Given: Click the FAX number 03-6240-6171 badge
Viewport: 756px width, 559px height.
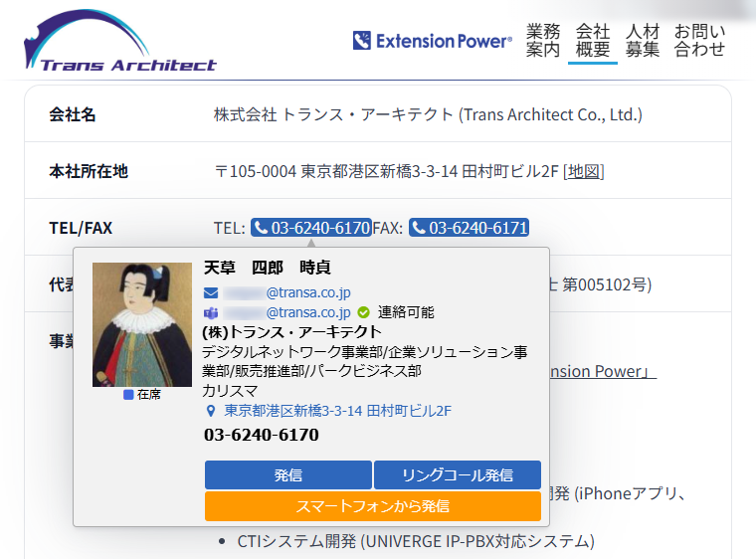Looking at the screenshot, I should [x=469, y=228].
